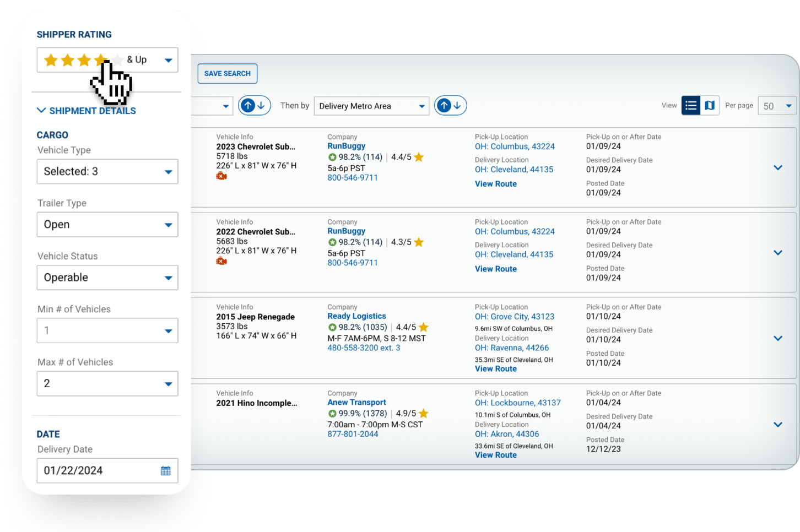Screen dimensions: 800x532
Task: Switch to list view icon
Action: click(691, 105)
